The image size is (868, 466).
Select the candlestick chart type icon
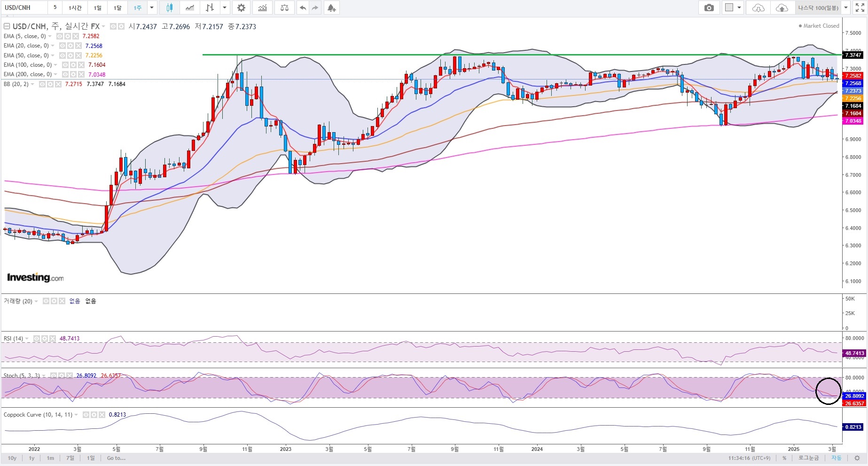pos(169,8)
